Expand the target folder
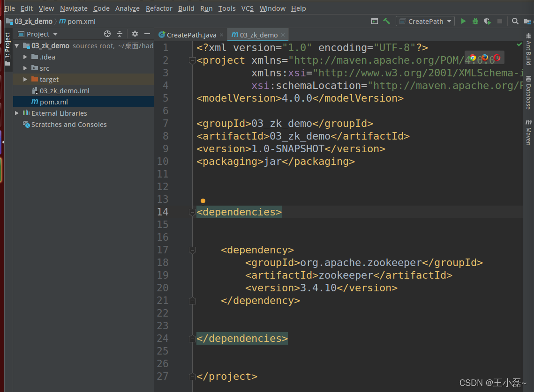The image size is (534, 392). pyautogui.click(x=25, y=79)
